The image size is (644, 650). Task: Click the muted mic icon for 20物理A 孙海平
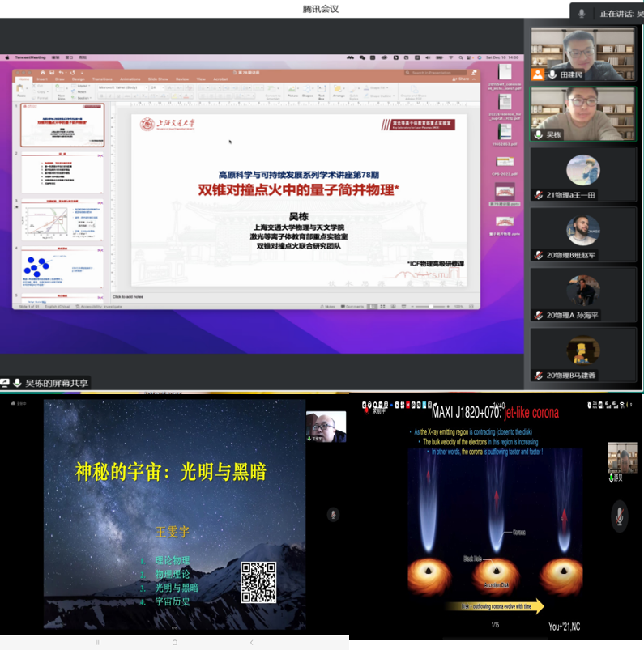click(x=538, y=315)
